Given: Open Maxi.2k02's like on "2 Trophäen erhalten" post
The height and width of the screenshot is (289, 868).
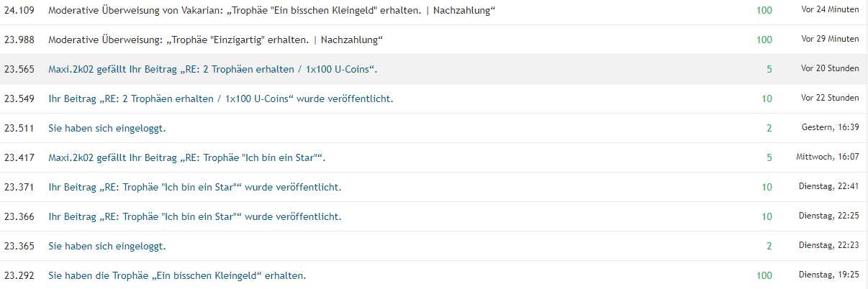Looking at the screenshot, I should click(x=212, y=69).
